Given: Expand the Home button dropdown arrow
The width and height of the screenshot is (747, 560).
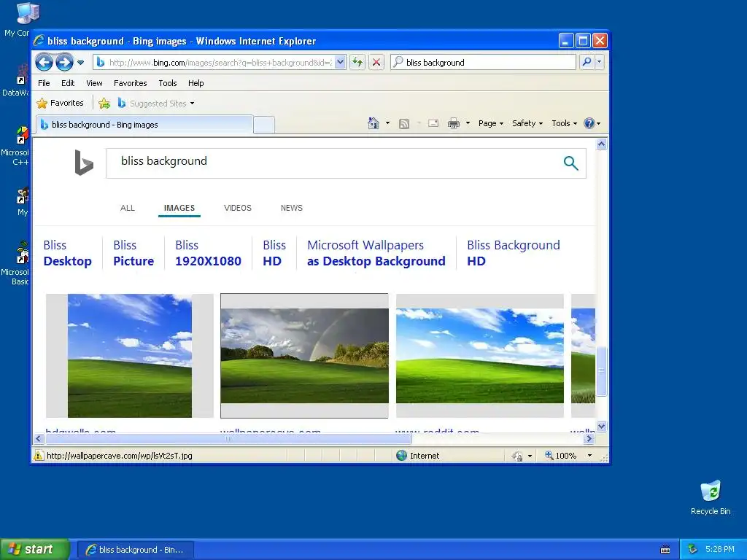Looking at the screenshot, I should pos(387,123).
